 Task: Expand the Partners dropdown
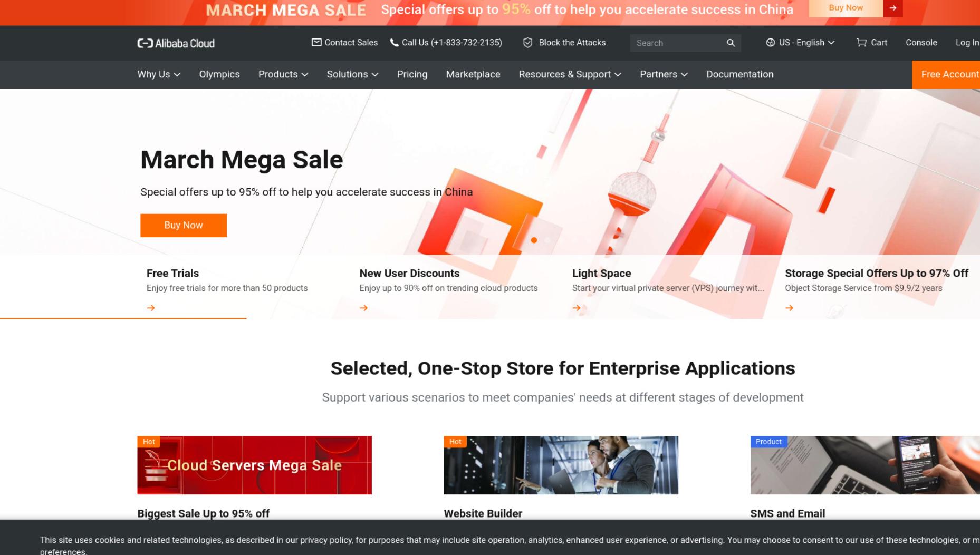tap(664, 74)
